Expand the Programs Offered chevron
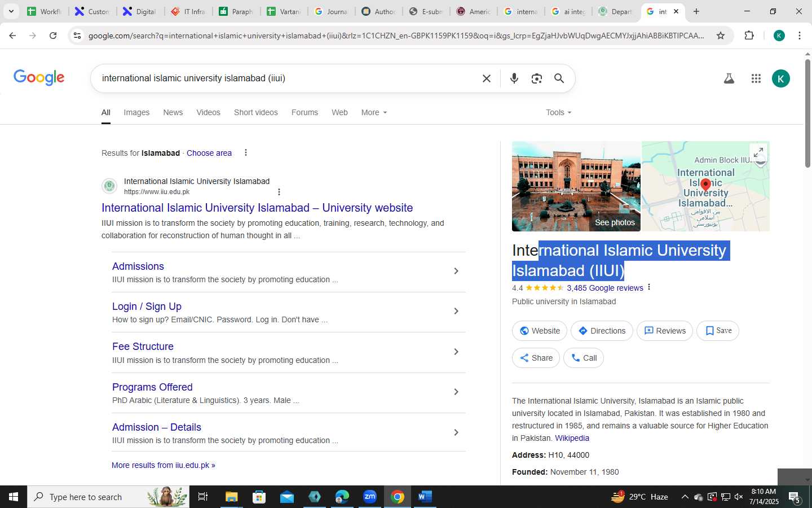 tap(456, 392)
